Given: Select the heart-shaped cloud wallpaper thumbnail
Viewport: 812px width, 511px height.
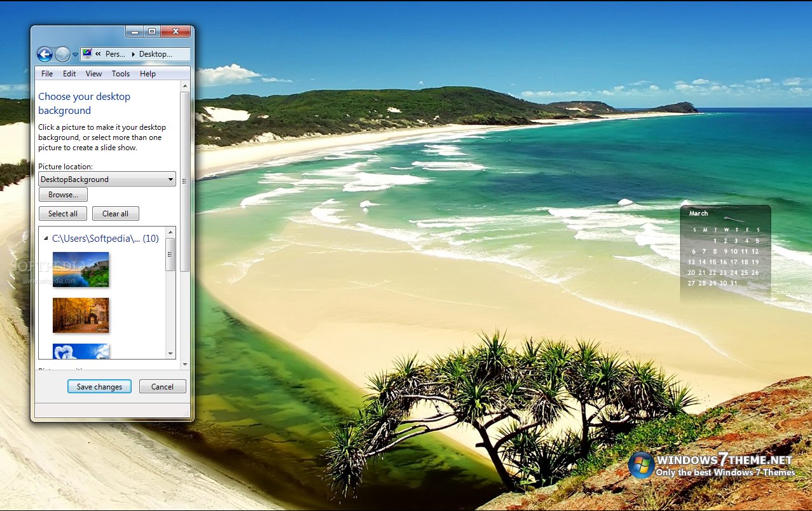Looking at the screenshot, I should pyautogui.click(x=81, y=351).
